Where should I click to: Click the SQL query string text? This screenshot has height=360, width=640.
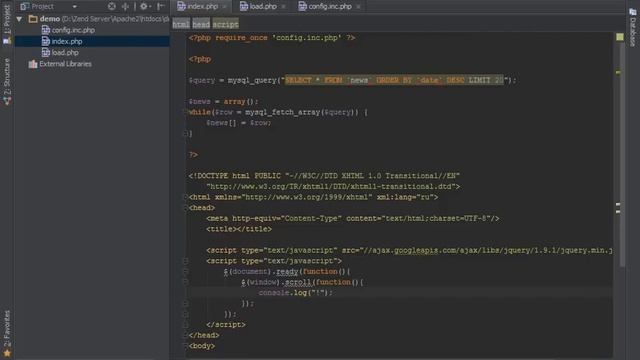click(394, 80)
